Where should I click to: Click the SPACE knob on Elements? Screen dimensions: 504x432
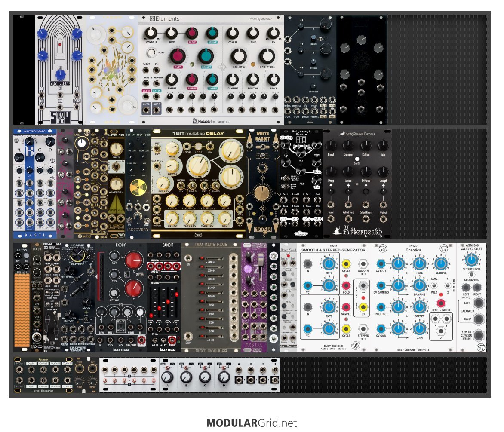click(x=273, y=80)
